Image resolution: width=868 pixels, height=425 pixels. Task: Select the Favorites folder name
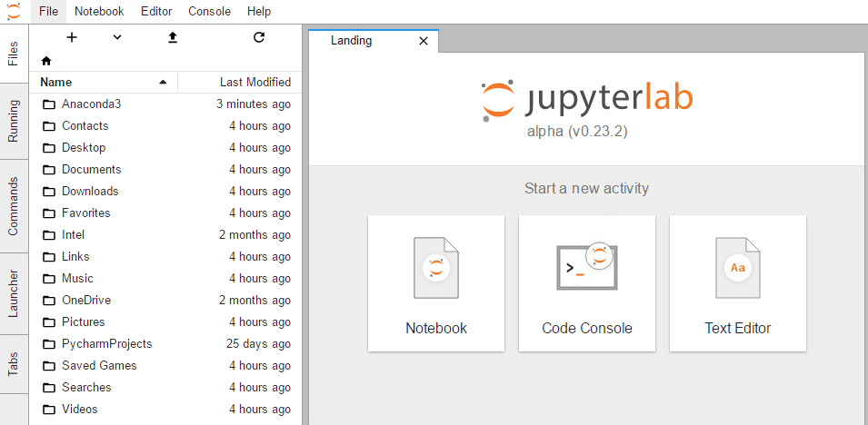(x=85, y=213)
